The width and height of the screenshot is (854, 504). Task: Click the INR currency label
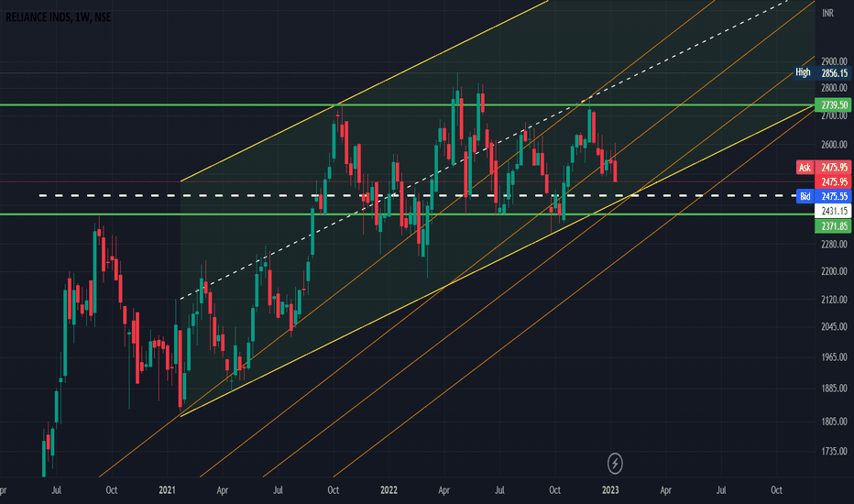pyautogui.click(x=827, y=13)
